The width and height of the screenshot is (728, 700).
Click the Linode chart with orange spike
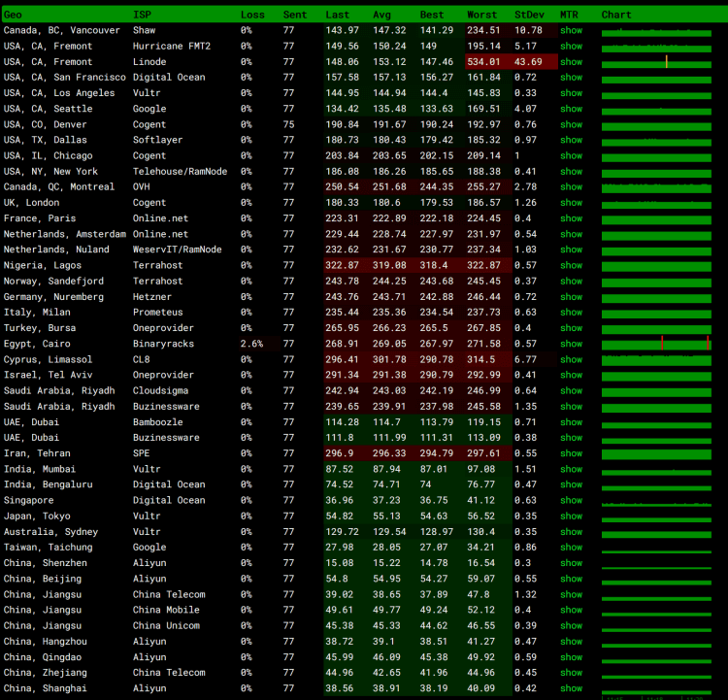click(x=656, y=62)
